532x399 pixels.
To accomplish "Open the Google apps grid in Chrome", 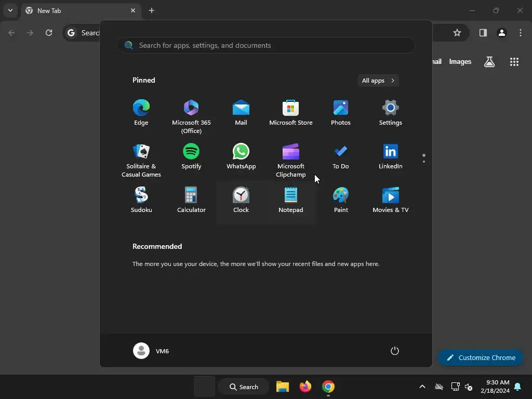I will pyautogui.click(x=514, y=62).
